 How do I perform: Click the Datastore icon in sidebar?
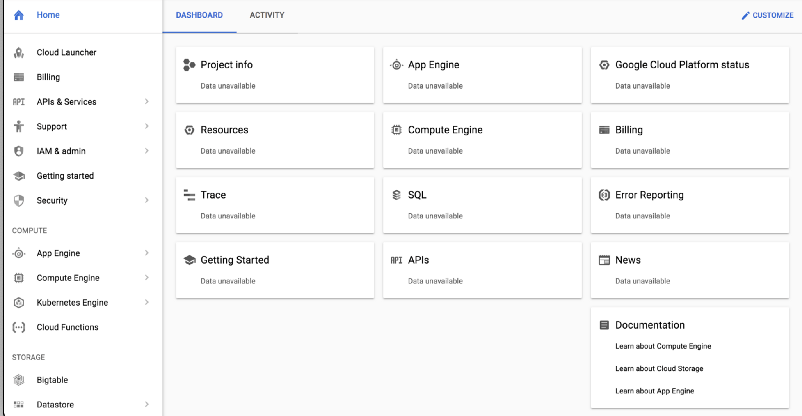[19, 404]
